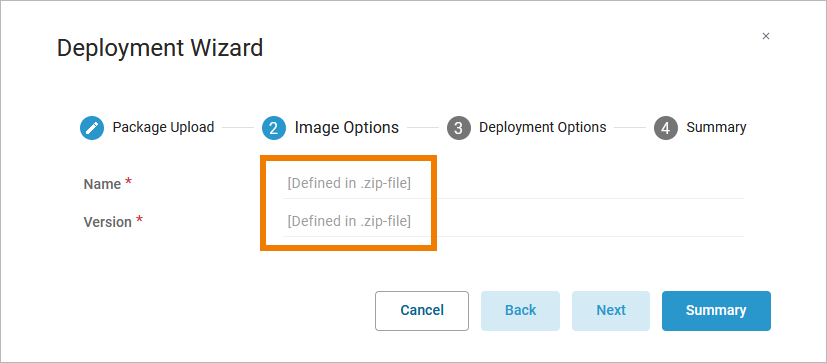Focus the Name input field

[513, 184]
